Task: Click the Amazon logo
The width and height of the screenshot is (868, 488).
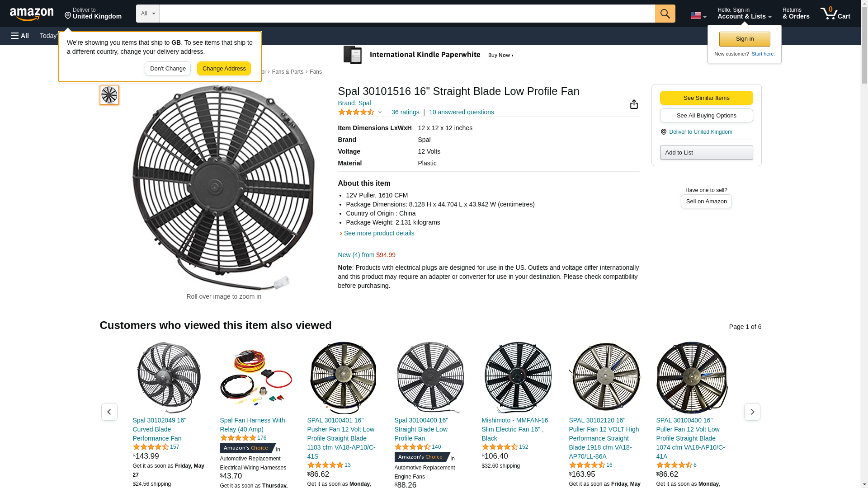Action: (32, 14)
